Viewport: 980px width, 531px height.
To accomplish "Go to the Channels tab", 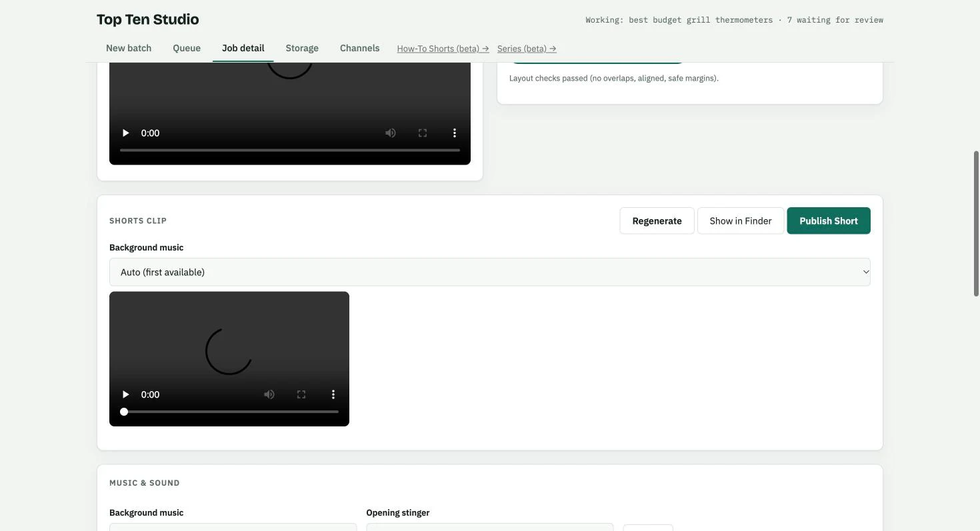I will pyautogui.click(x=360, y=48).
